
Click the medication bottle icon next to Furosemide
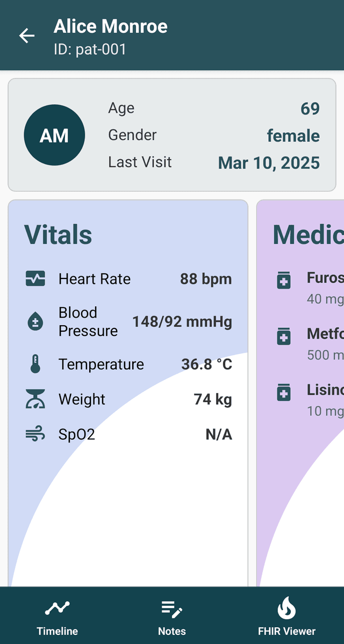283,281
